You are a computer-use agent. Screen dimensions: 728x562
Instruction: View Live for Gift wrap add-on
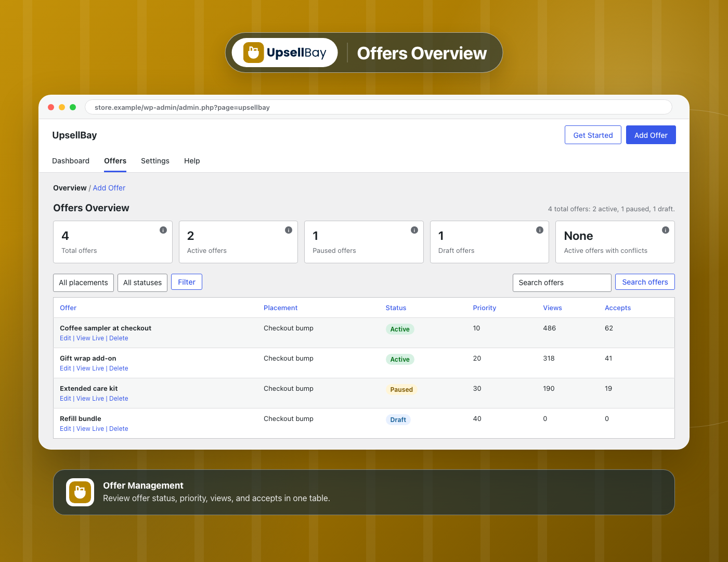90,368
